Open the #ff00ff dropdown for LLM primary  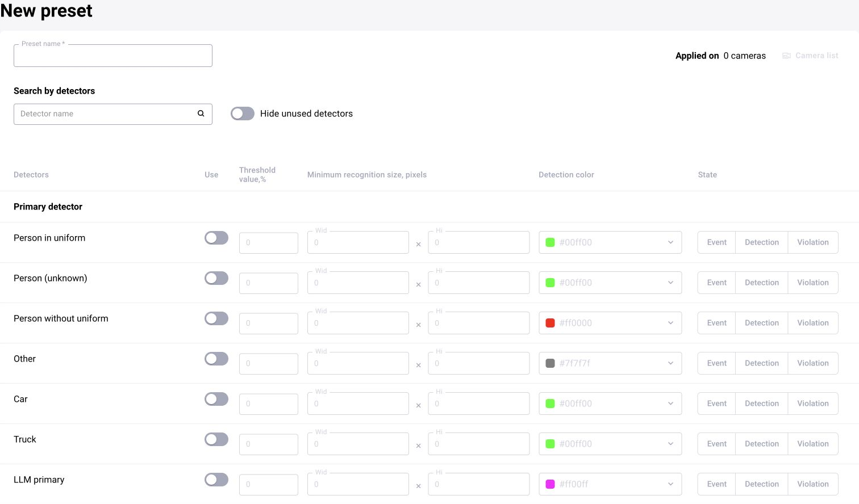(x=610, y=484)
